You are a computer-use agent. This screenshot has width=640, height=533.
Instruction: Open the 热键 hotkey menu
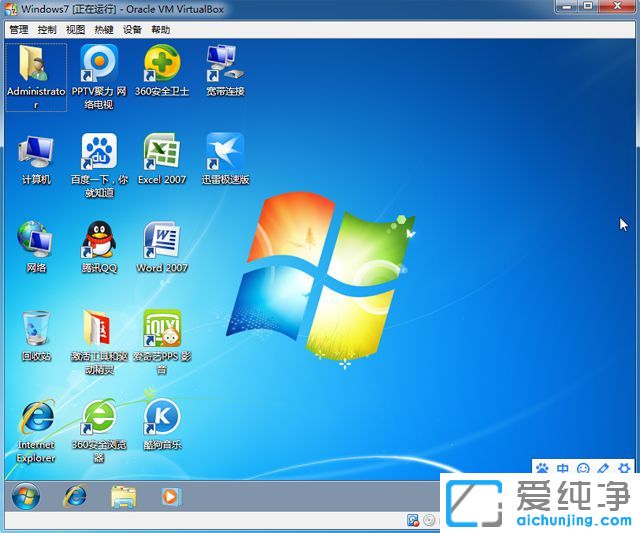(104, 30)
